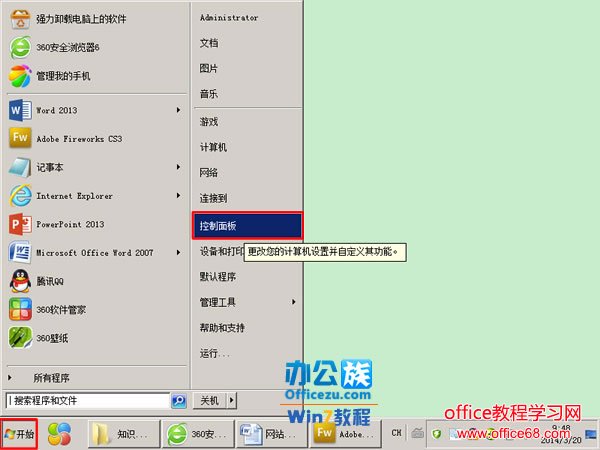This screenshot has width=600, height=450.
Task: Expand Word 2007 jump list arrow
Action: (178, 253)
